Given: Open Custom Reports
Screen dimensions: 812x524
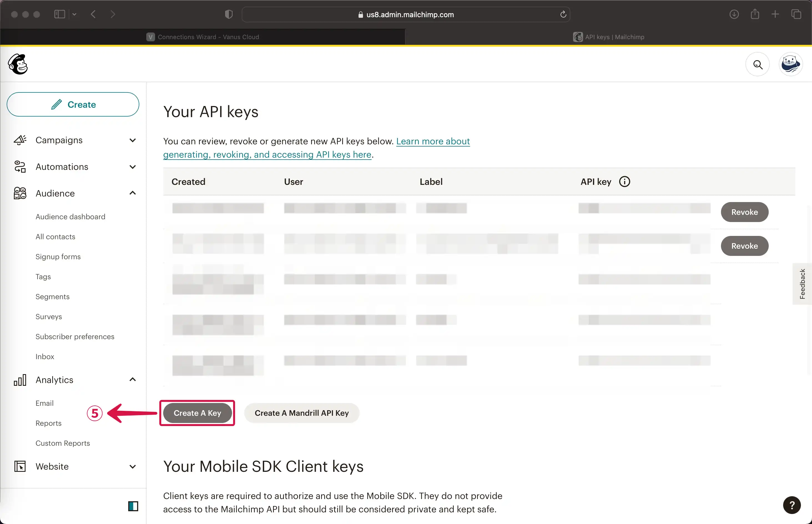Looking at the screenshot, I should point(63,443).
